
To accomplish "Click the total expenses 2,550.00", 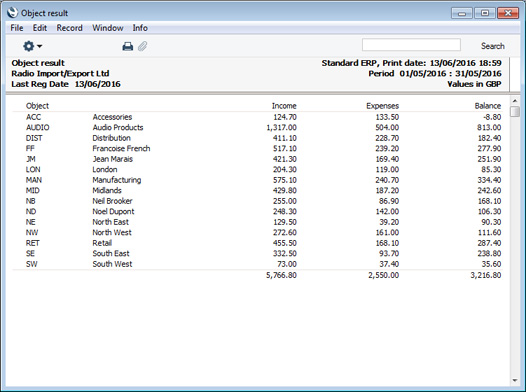I will (383, 275).
